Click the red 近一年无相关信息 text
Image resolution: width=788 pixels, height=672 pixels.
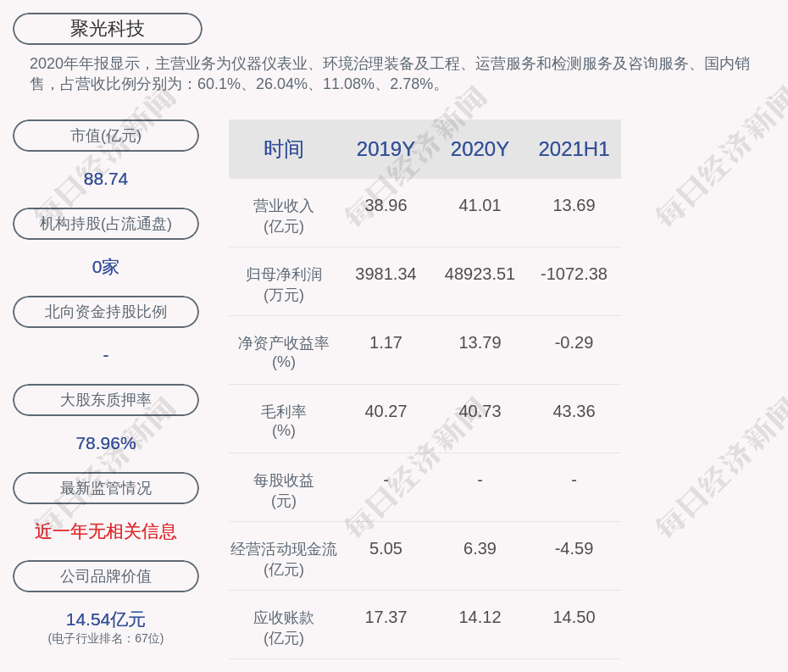pos(106,531)
